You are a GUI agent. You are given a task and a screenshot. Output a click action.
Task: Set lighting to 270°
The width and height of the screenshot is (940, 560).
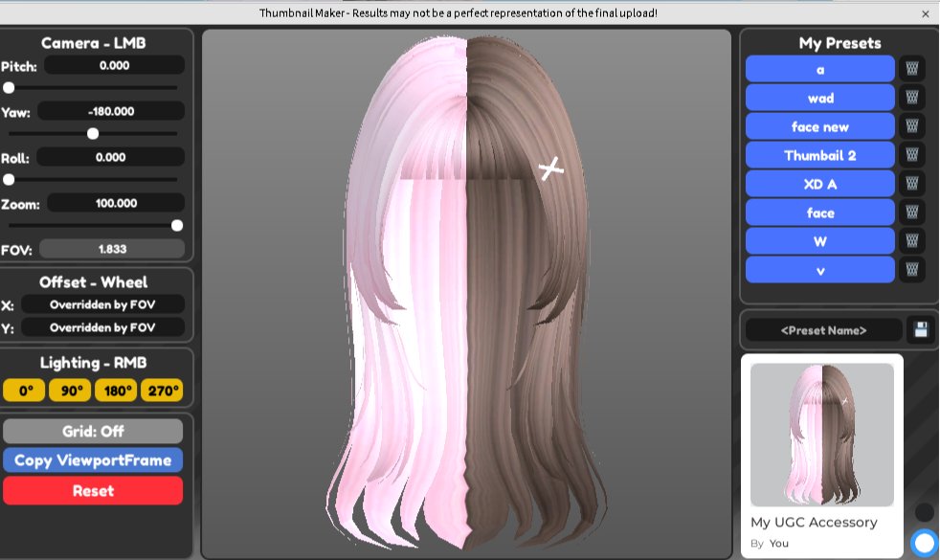(162, 391)
